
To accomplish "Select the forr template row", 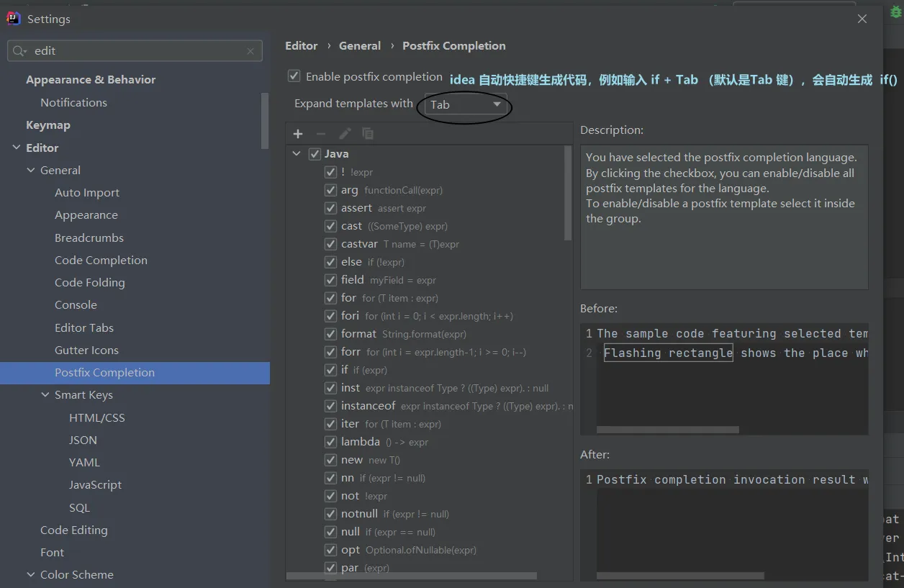I will (429, 352).
